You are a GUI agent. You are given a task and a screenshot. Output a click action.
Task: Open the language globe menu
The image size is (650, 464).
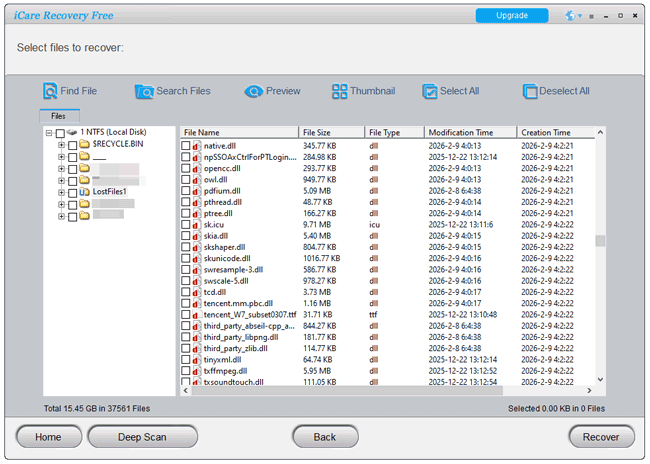tap(573, 16)
